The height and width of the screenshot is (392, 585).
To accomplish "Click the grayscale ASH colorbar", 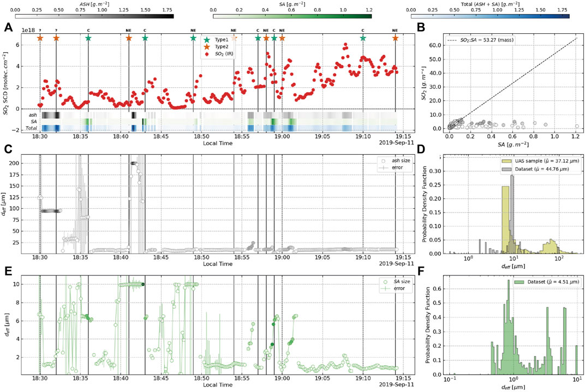I will pyautogui.click(x=94, y=16).
